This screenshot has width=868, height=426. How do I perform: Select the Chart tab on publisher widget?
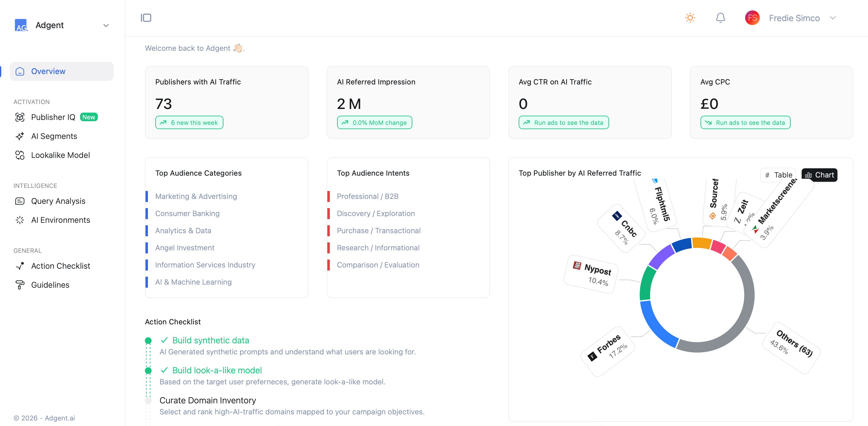click(819, 175)
